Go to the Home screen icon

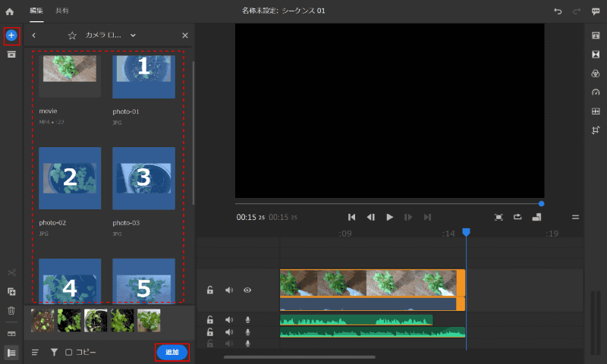click(11, 11)
